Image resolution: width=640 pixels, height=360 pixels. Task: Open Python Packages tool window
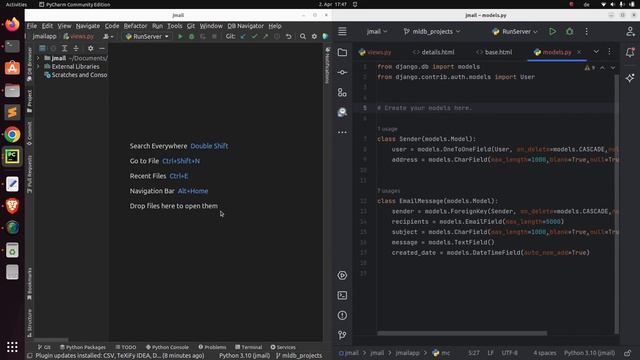83,347
